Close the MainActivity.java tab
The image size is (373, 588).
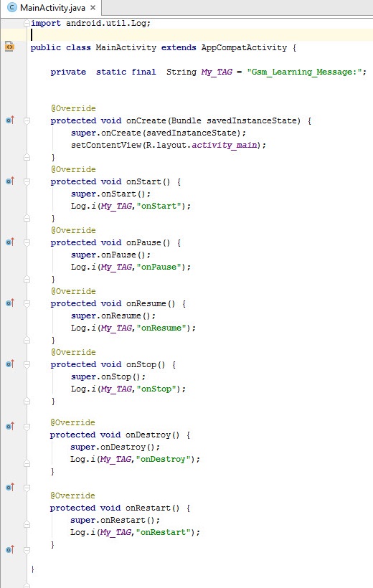pyautogui.click(x=93, y=7)
